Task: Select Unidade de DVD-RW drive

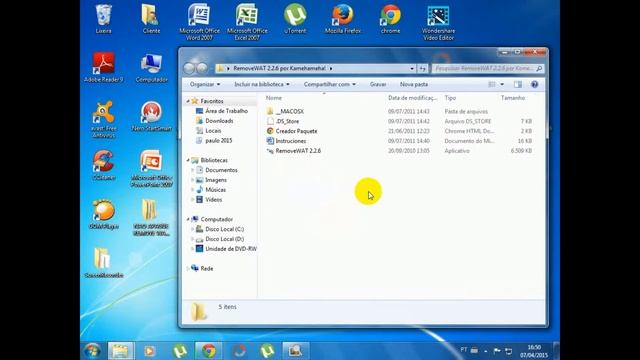Action: click(226, 249)
